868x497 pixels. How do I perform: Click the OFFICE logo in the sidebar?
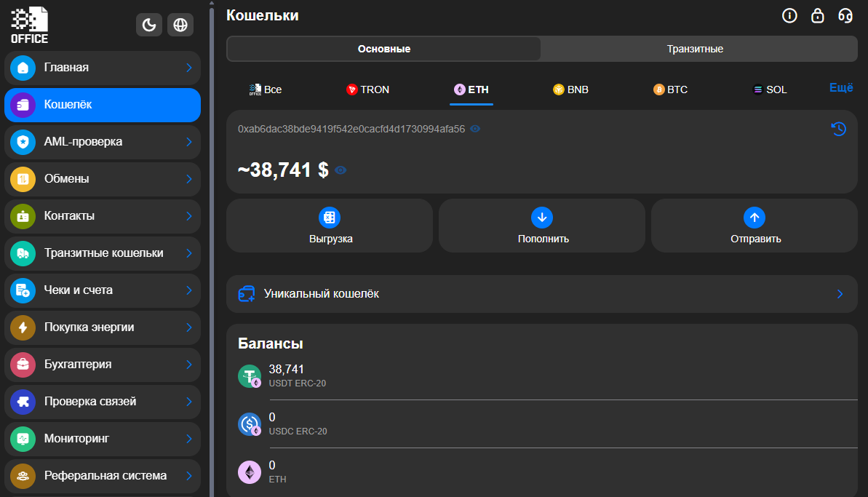pos(31,24)
